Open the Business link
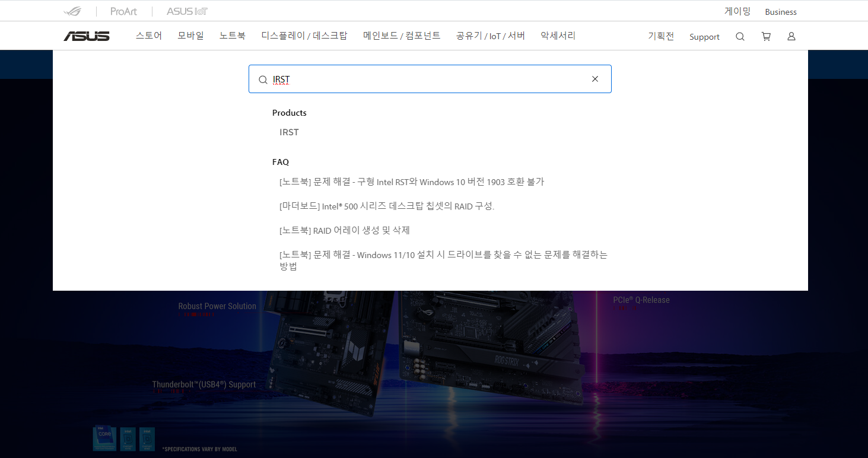The height and width of the screenshot is (458, 868). coord(781,12)
